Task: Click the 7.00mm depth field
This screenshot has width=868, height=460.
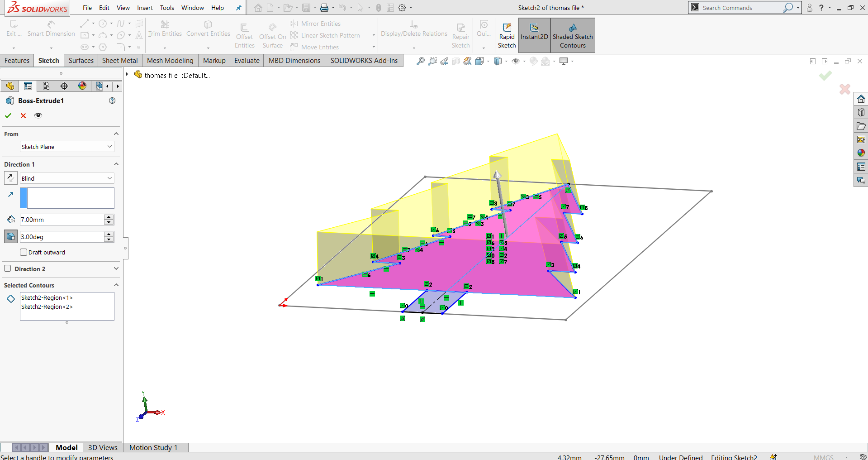Action: [62, 220]
